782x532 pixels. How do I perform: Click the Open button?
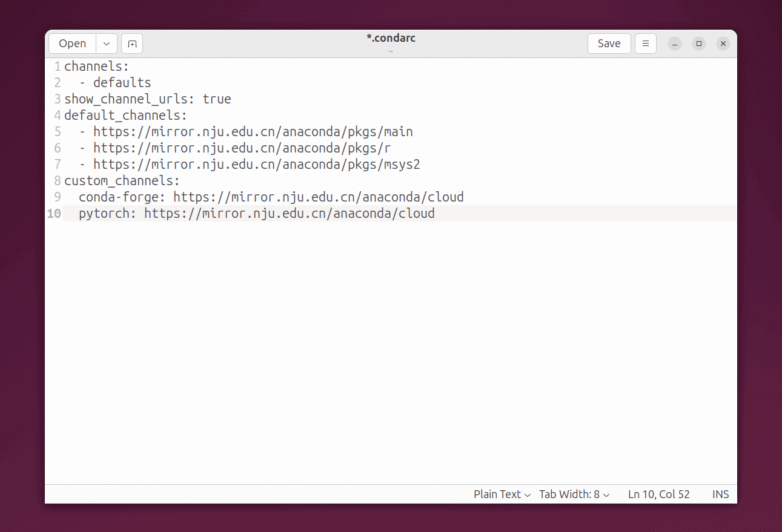click(x=73, y=44)
